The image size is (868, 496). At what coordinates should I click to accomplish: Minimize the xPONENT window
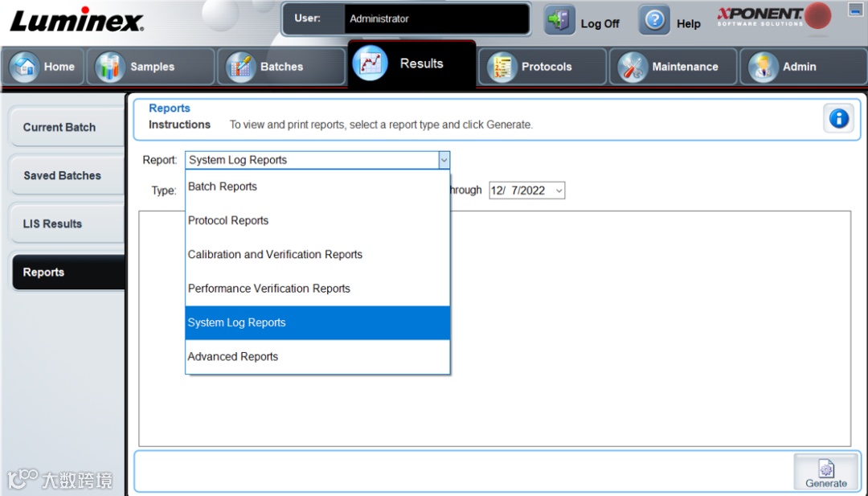coord(856,8)
